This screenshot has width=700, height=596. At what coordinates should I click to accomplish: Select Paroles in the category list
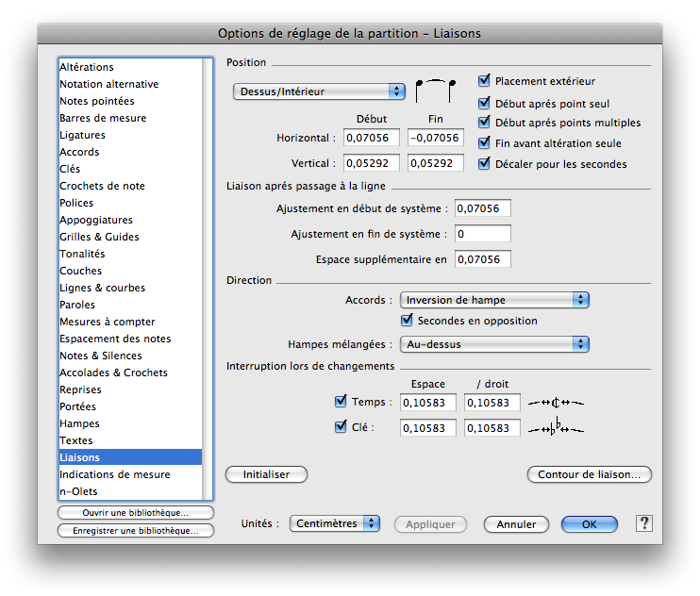pyautogui.click(x=77, y=305)
